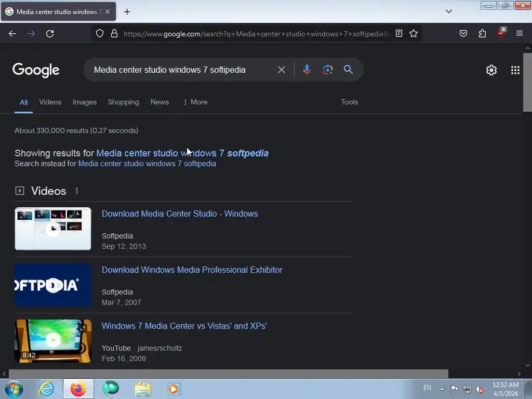Search instead for the softipedia spelling

pos(147,164)
